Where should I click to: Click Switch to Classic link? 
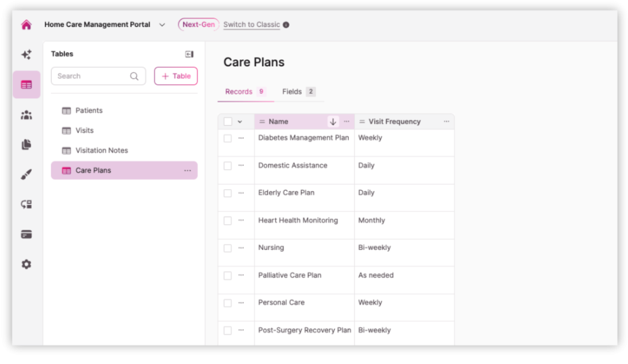(x=251, y=25)
